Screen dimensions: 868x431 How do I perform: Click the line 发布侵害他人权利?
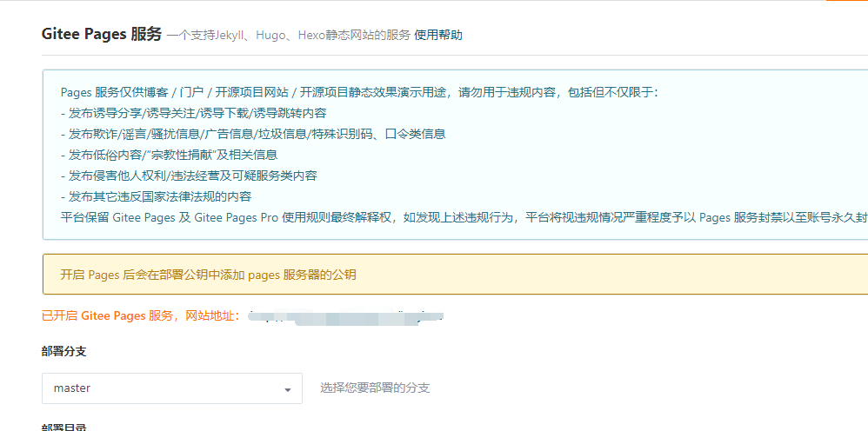point(189,176)
